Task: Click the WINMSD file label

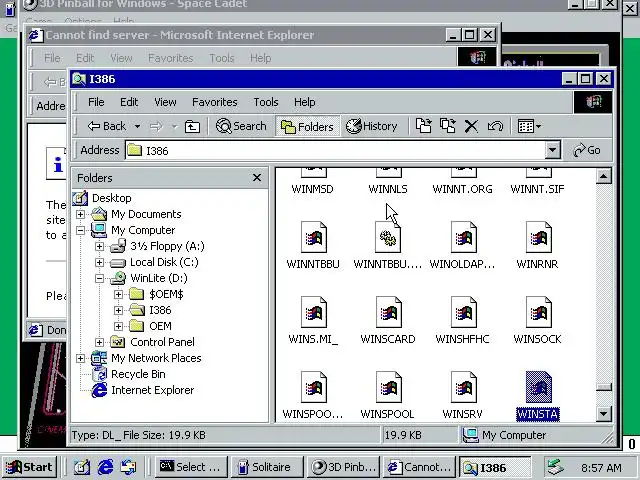Action: click(x=312, y=189)
